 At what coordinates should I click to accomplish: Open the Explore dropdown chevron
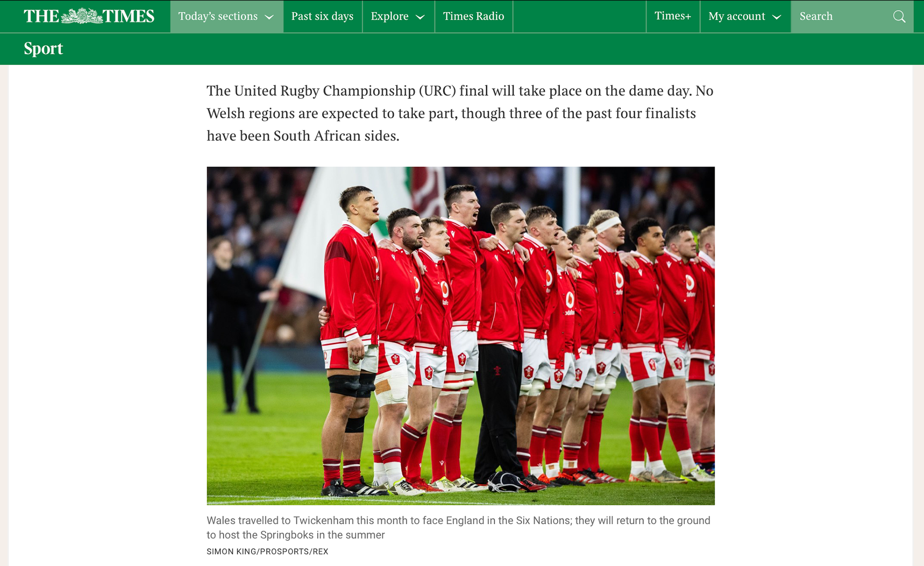[x=420, y=17]
